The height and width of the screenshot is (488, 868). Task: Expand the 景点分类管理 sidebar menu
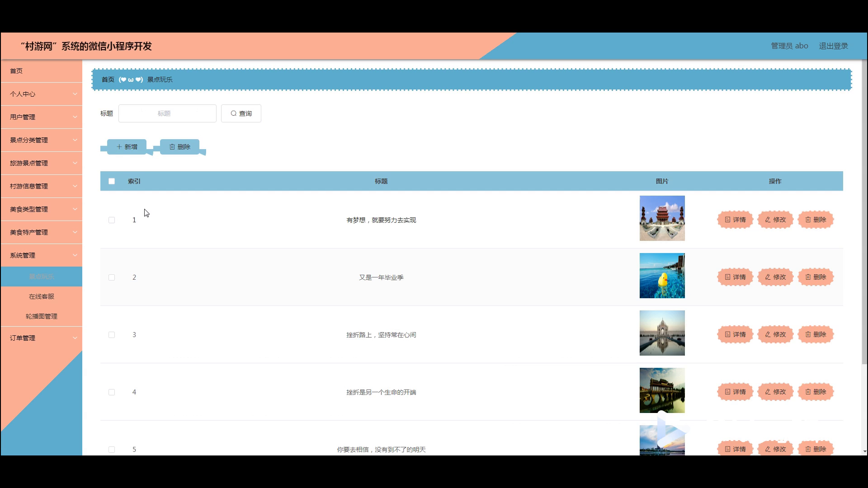(x=42, y=140)
